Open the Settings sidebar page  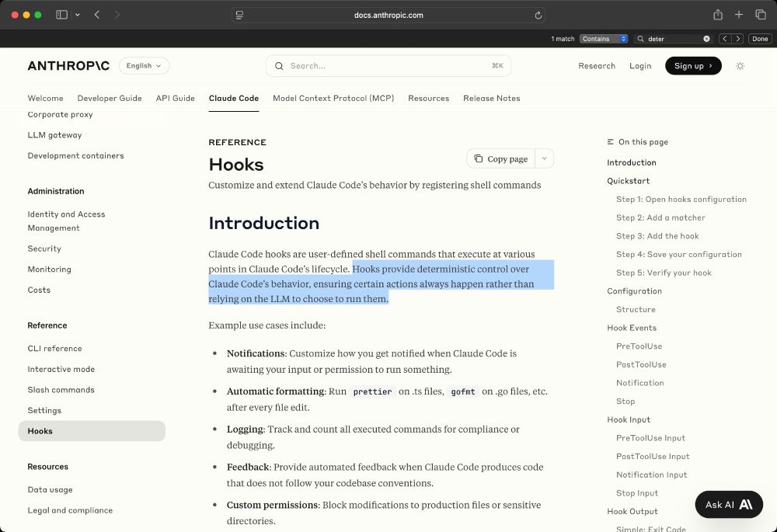[44, 411]
